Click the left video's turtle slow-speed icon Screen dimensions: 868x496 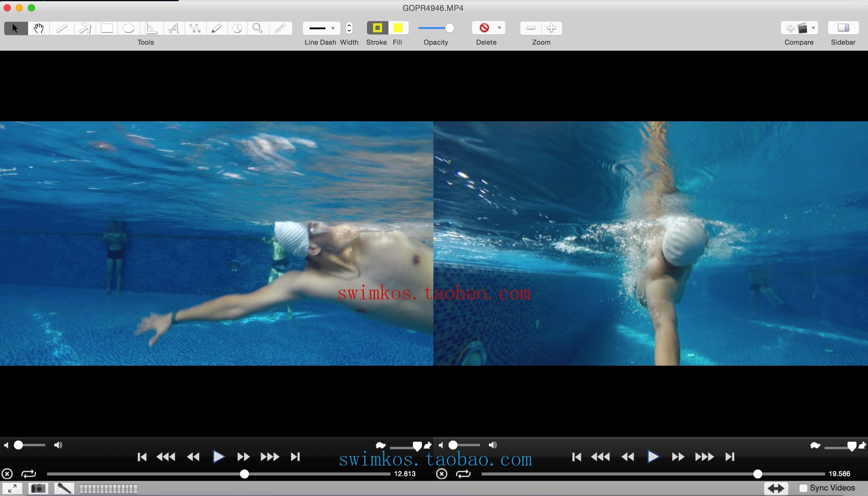click(380, 445)
